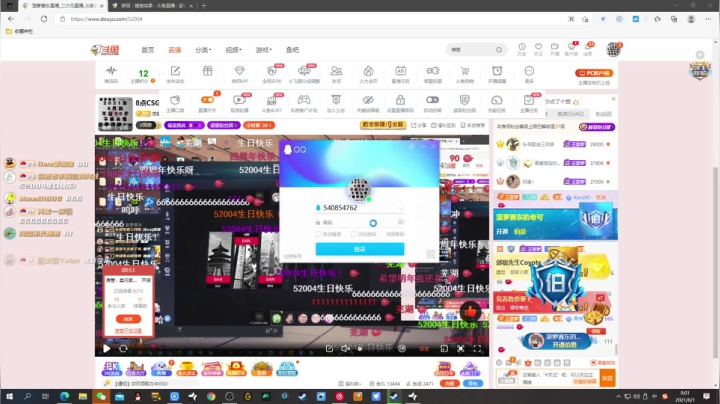Open 鱼吧 in top navigation
The height and width of the screenshot is (404, 720).
coord(292,50)
